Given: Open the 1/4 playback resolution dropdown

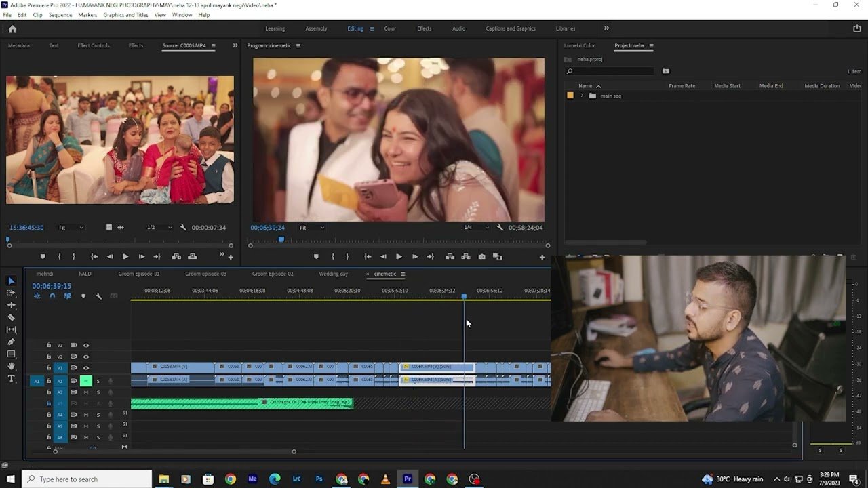Looking at the screenshot, I should coord(475,228).
